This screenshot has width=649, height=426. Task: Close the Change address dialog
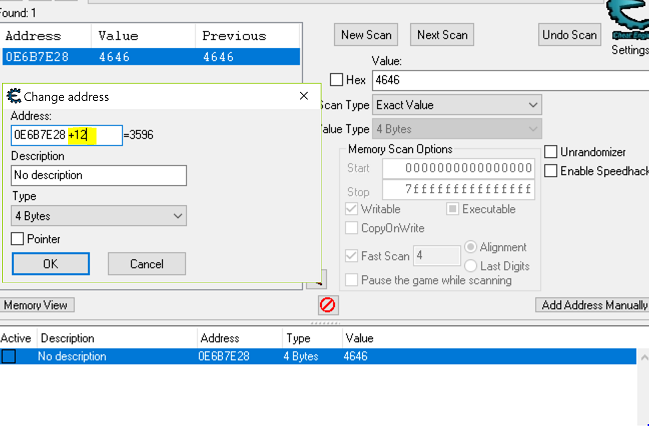click(304, 97)
